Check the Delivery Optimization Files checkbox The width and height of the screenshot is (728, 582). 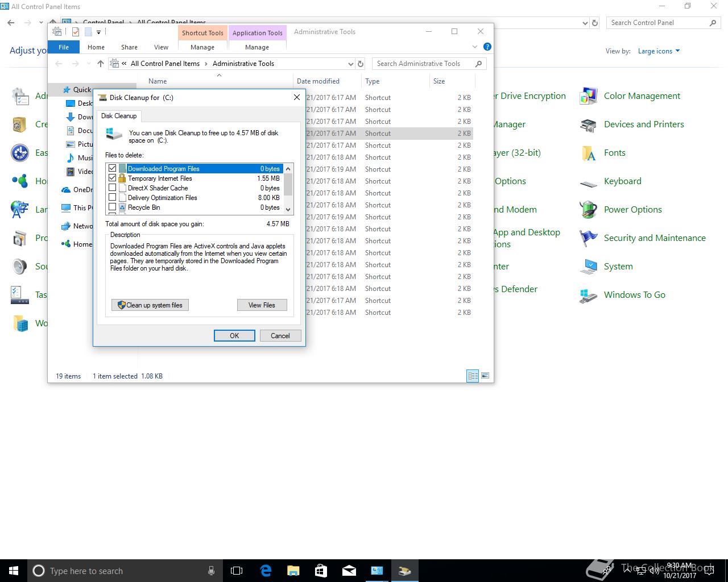tap(112, 197)
